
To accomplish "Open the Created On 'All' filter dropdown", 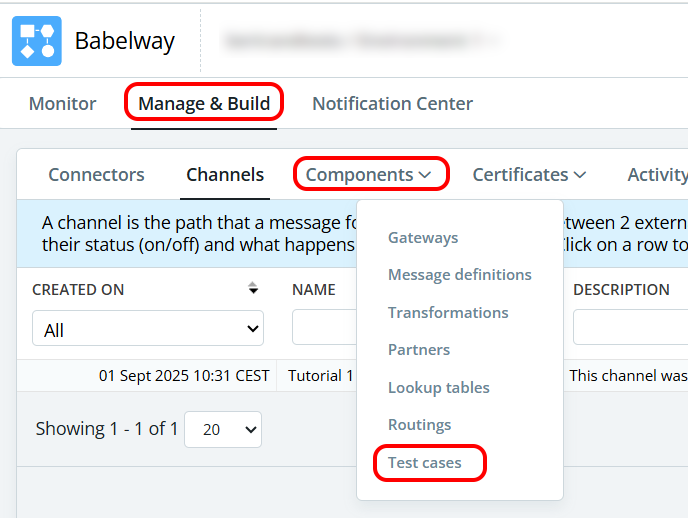I will tap(148, 329).
